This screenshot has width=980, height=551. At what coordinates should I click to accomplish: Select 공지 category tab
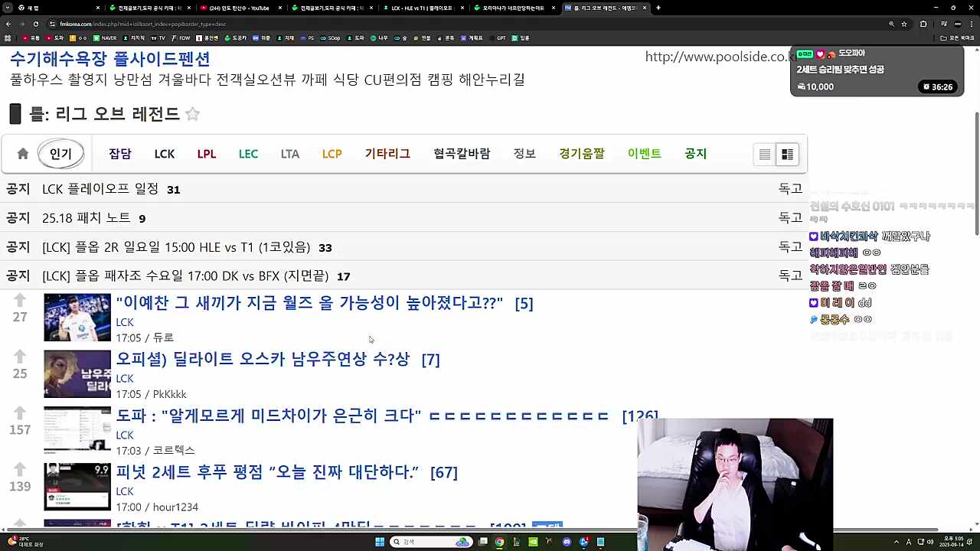[696, 154]
